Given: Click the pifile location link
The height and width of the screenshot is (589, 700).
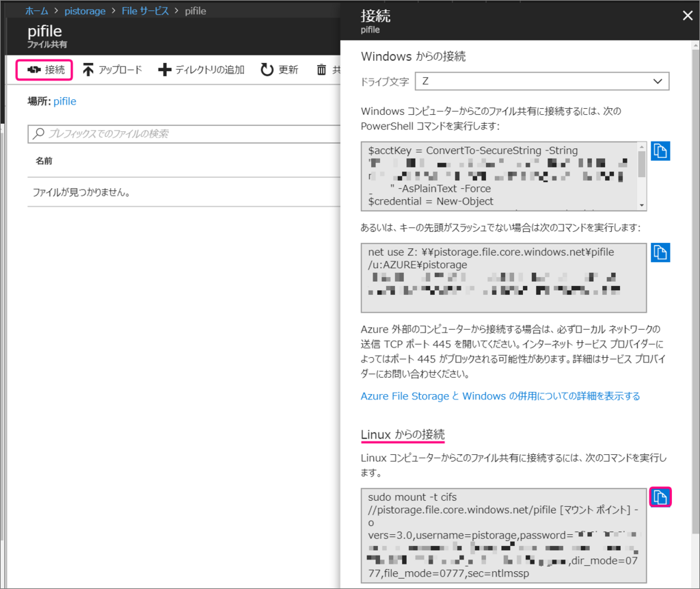Looking at the screenshot, I should click(65, 101).
